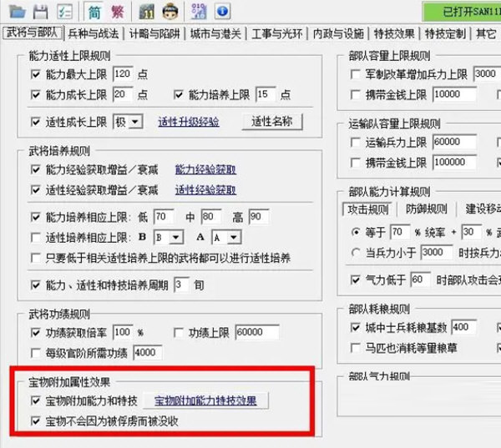This screenshot has width=501, height=448.
Task: Click the binary code toolbar icon
Action: [x=199, y=12]
